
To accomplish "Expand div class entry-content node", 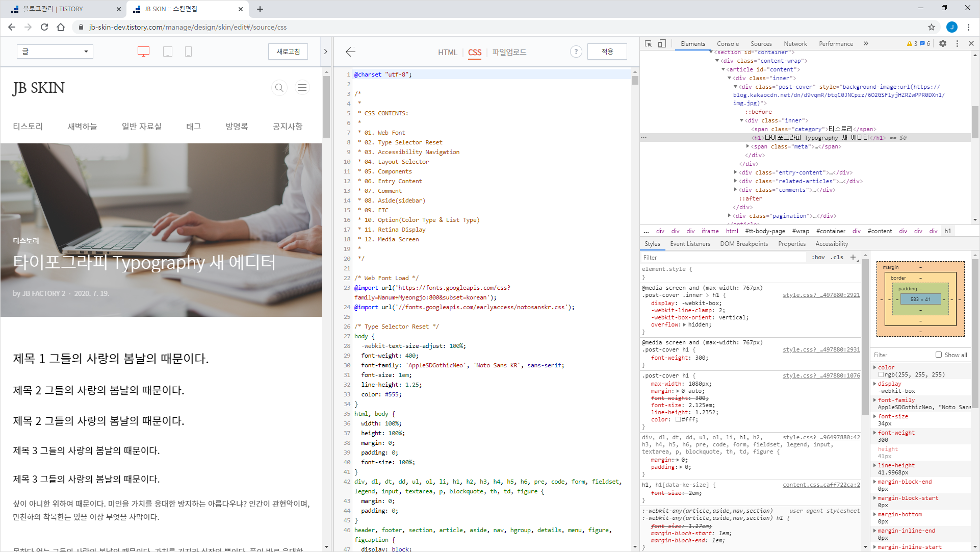I will pyautogui.click(x=735, y=172).
